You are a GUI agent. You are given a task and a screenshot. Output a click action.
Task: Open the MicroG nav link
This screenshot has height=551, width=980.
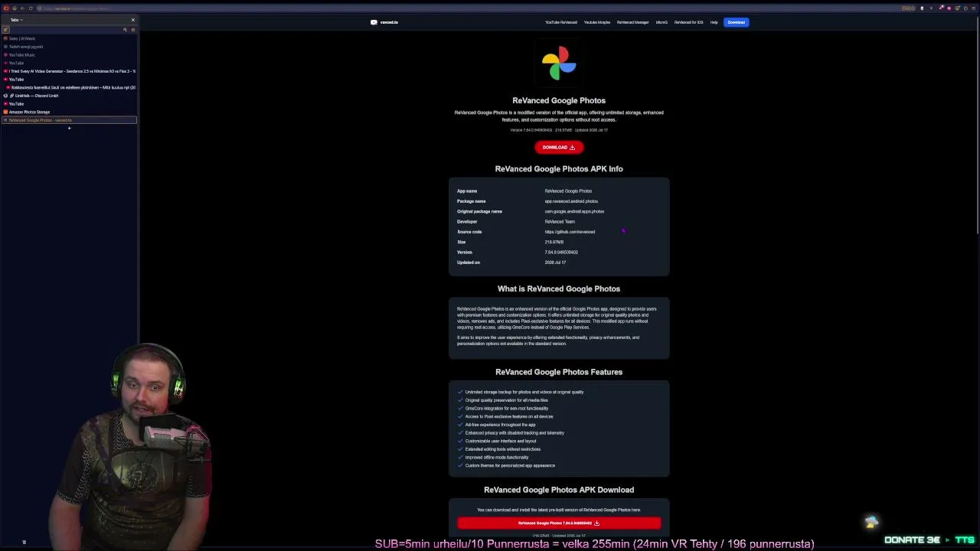[x=661, y=22]
